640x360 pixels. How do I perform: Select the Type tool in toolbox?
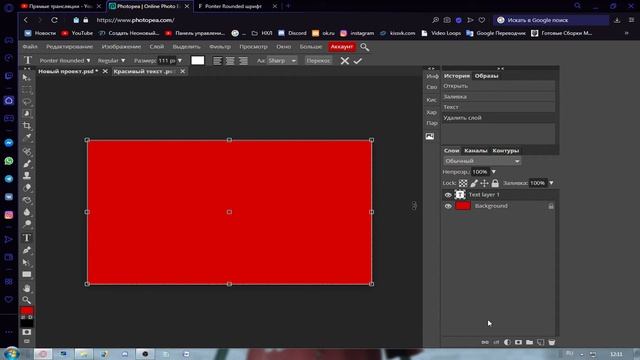coord(27,238)
